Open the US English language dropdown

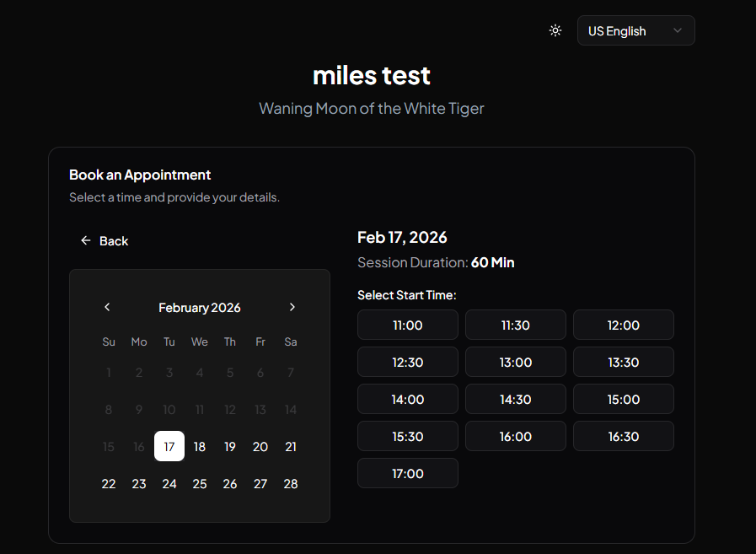(x=635, y=30)
